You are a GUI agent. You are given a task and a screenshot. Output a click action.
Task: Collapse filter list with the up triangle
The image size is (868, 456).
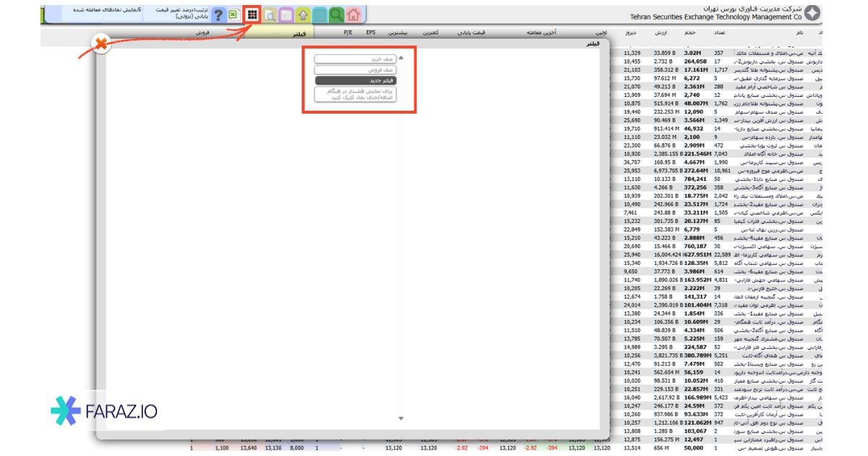pyautogui.click(x=401, y=58)
